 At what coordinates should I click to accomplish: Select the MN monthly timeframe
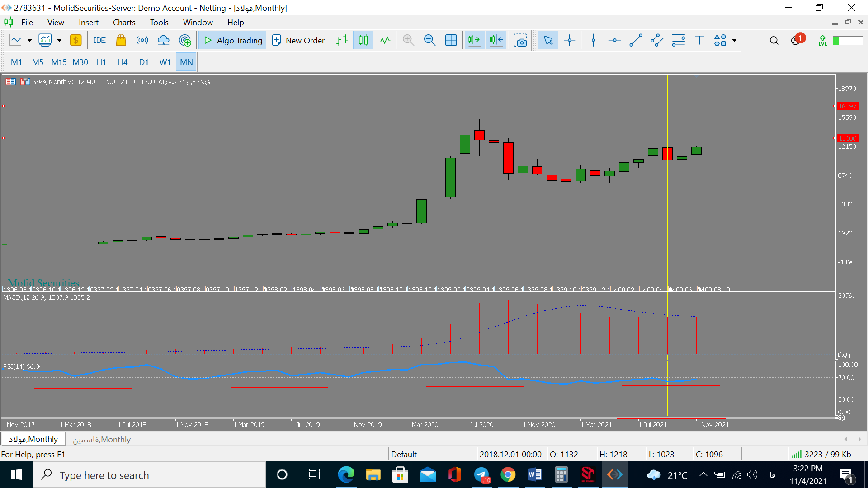pyautogui.click(x=186, y=62)
